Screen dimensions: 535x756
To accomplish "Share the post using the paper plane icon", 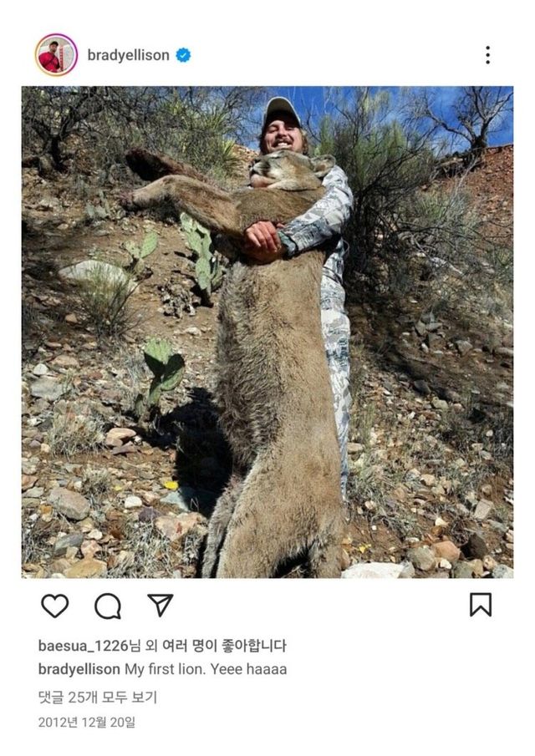I will [x=160, y=605].
